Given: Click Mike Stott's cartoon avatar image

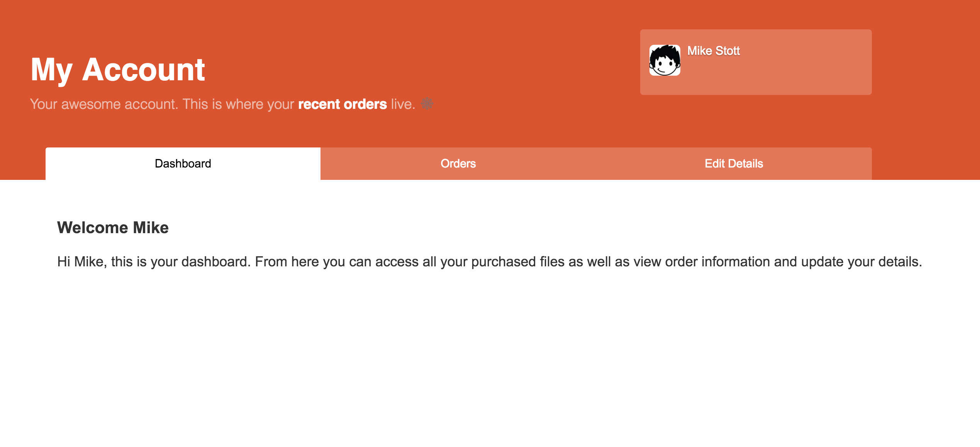Looking at the screenshot, I should pos(665,60).
